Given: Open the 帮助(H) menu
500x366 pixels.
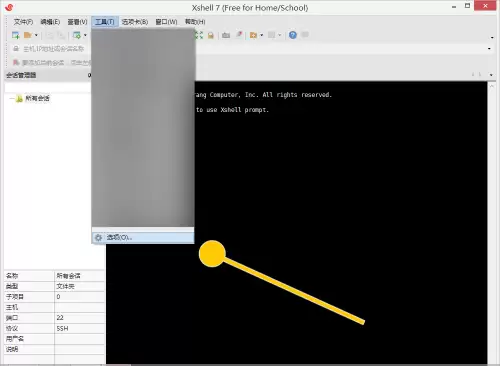Looking at the screenshot, I should coord(195,22).
